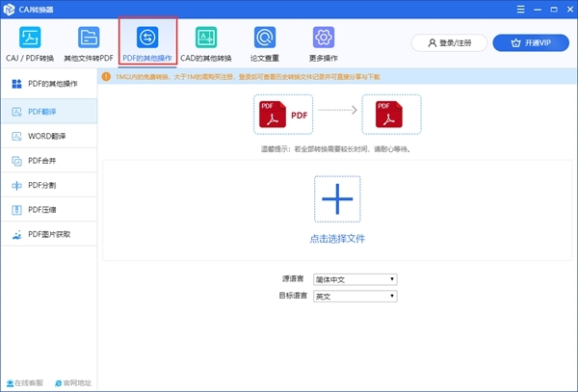This screenshot has height=392, width=578.
Task: Open 在线客服 link at bottom
Action: pyautogui.click(x=26, y=382)
